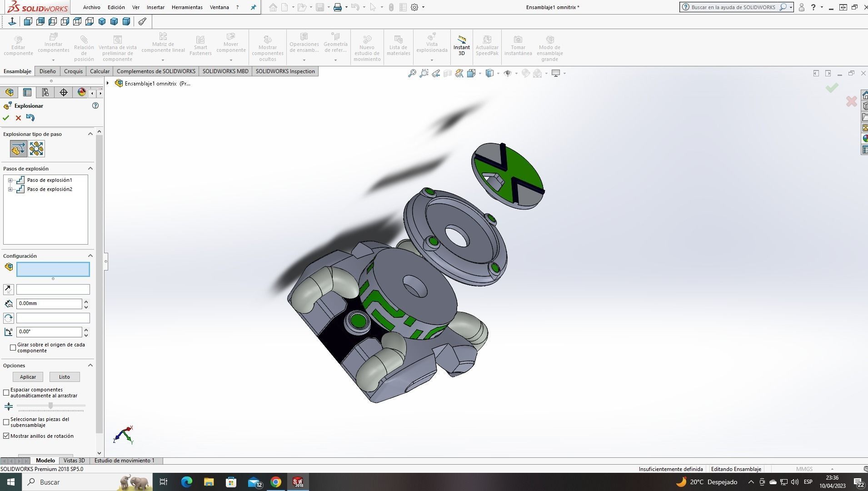Switch to the Calcular tab
Image resolution: width=868 pixels, height=491 pixels.
coord(100,71)
